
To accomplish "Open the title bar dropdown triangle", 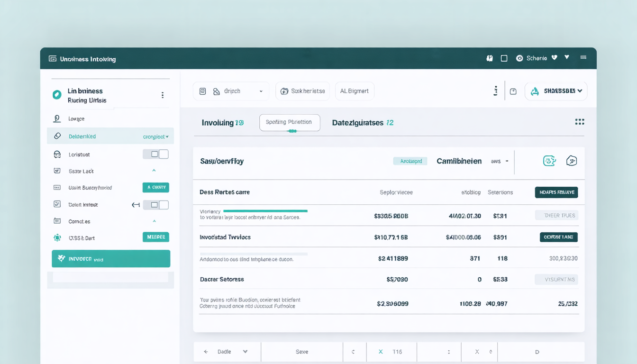I will tap(567, 57).
